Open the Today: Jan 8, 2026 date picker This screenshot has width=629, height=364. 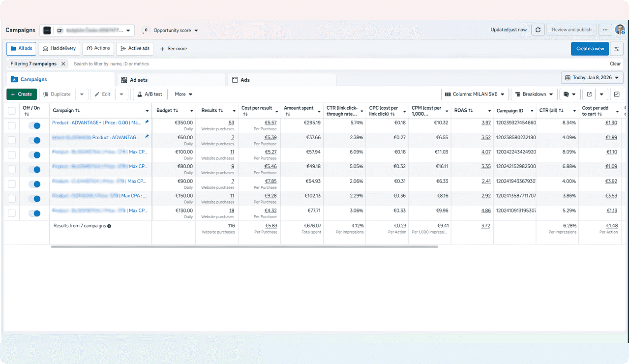(x=592, y=78)
